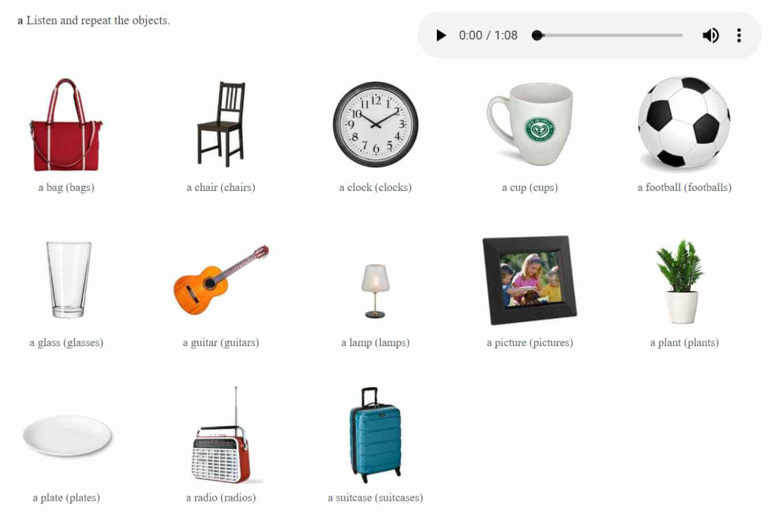
Task: Select the football picture
Action: coord(684,123)
